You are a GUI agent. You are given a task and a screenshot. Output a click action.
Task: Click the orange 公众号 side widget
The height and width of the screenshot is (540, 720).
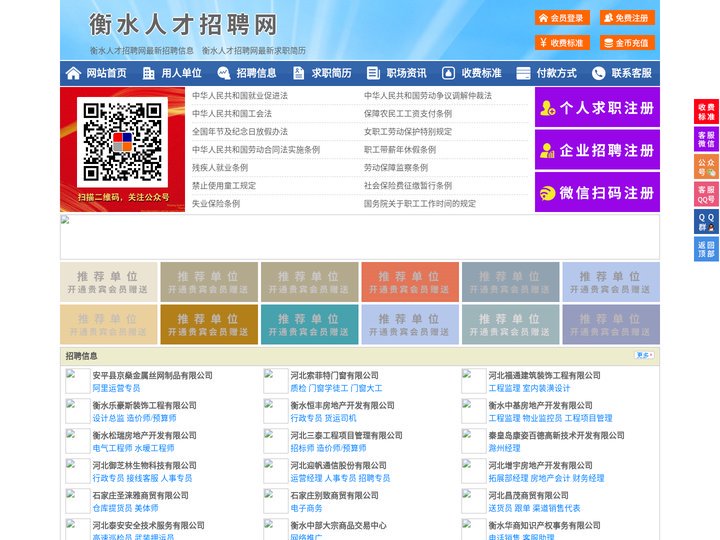[706, 167]
